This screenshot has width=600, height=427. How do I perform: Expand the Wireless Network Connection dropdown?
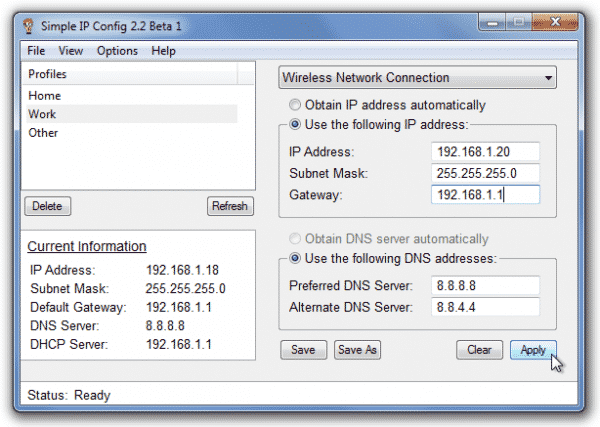417,78
